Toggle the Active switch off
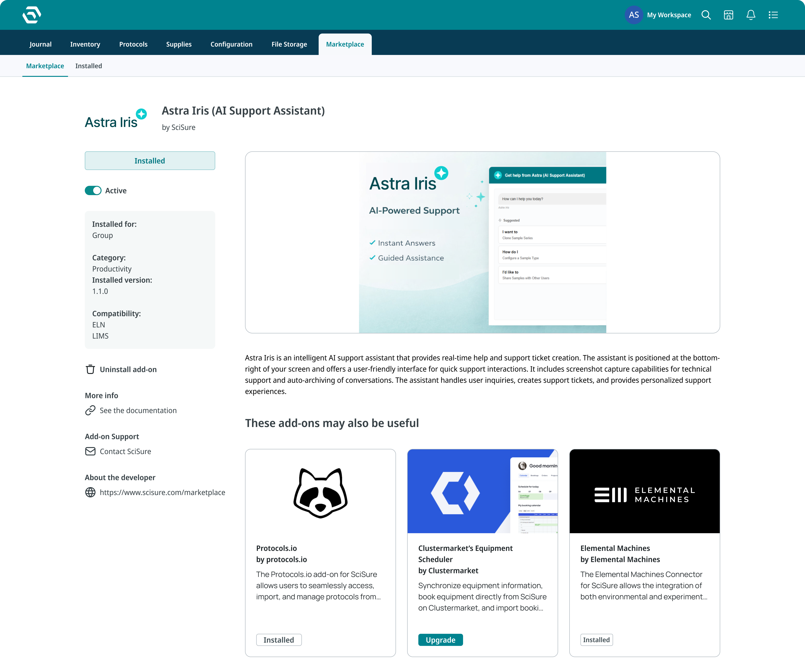Screen dimensions: 805x672 [x=93, y=190]
